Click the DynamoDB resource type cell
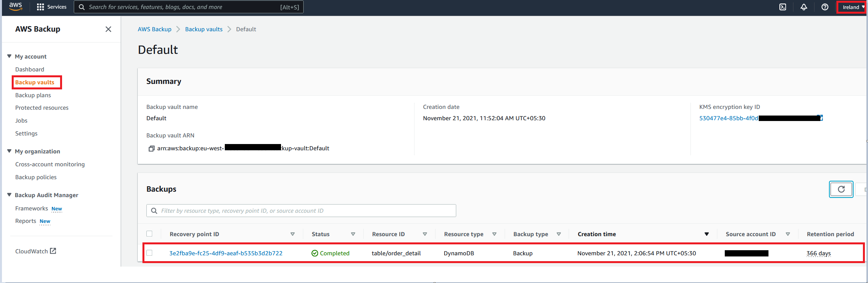The height and width of the screenshot is (283, 868). pos(459,253)
